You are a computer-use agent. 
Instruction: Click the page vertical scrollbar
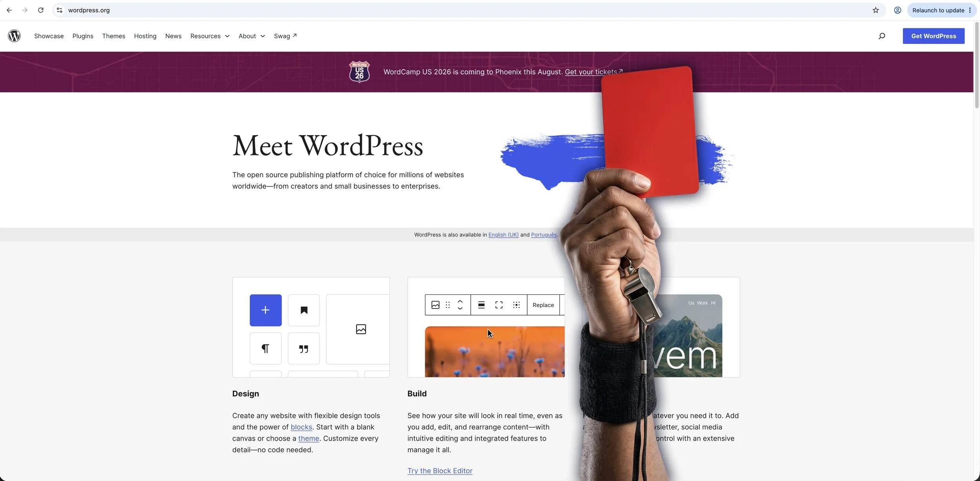976,65
